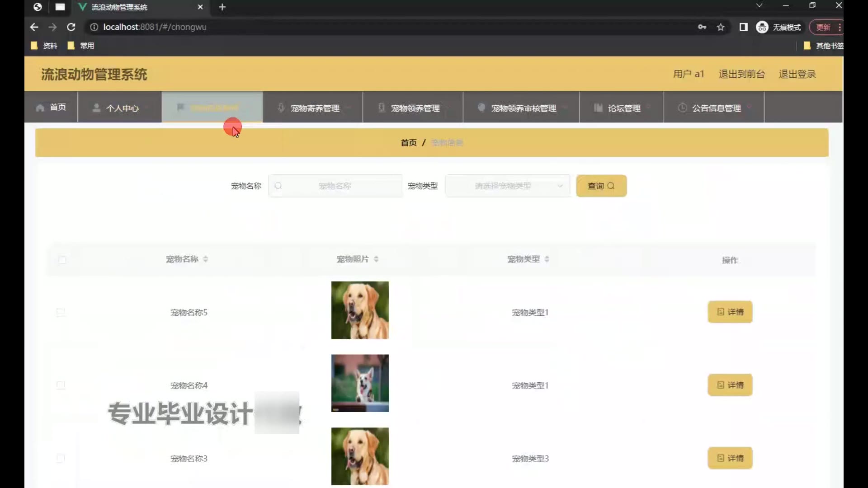Open 详情 for the 宠物名称5 row
The width and height of the screenshot is (868, 488).
point(730,312)
